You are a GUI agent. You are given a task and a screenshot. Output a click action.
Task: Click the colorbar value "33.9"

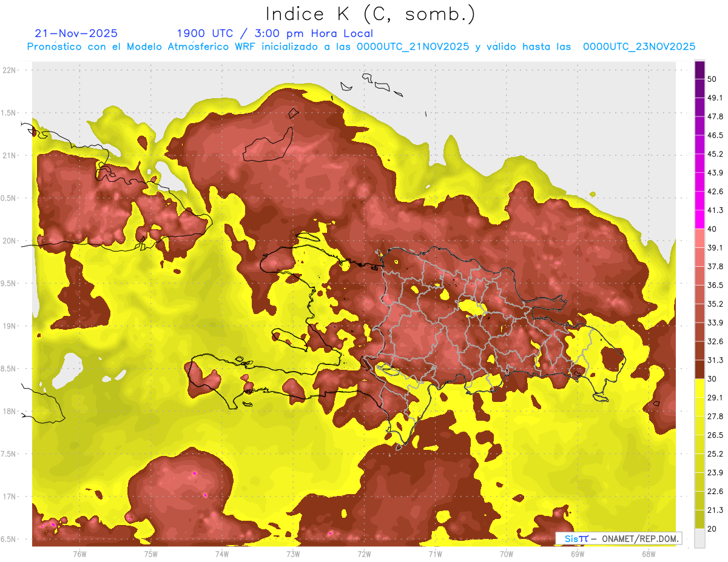point(715,323)
